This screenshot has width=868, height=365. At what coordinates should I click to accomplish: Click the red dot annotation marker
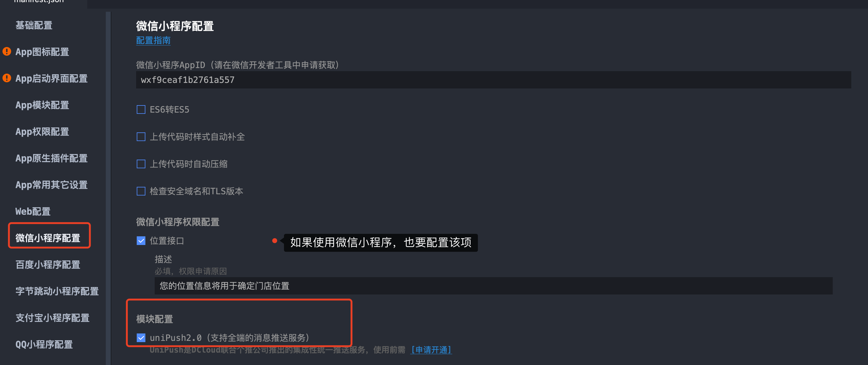(x=275, y=241)
